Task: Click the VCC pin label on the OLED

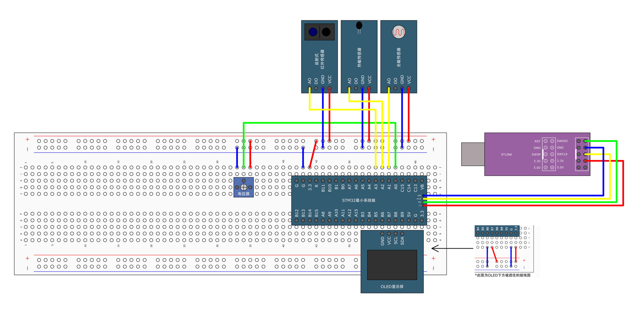Action: click(389, 241)
